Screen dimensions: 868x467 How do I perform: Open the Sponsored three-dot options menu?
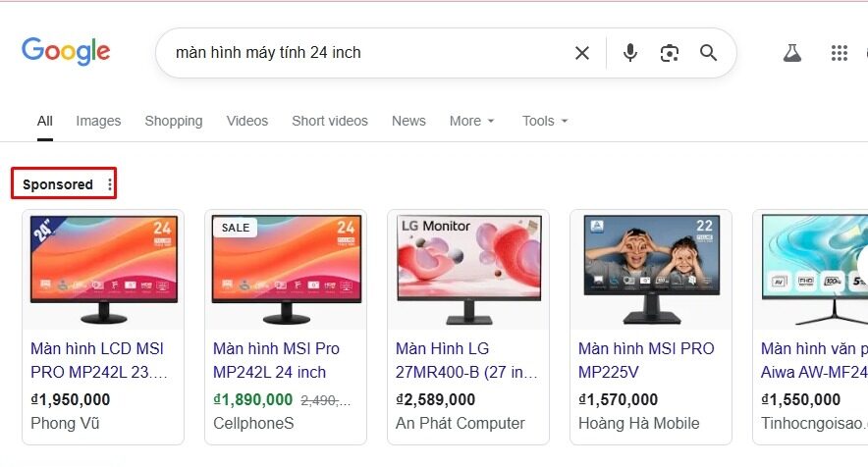110,184
